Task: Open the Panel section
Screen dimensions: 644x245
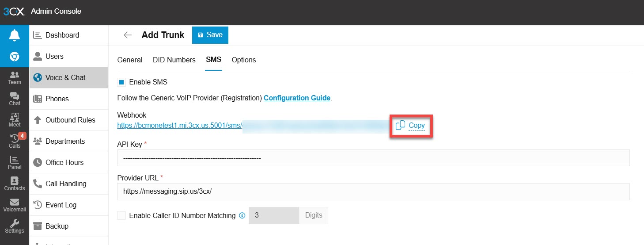Action: [x=15, y=163]
